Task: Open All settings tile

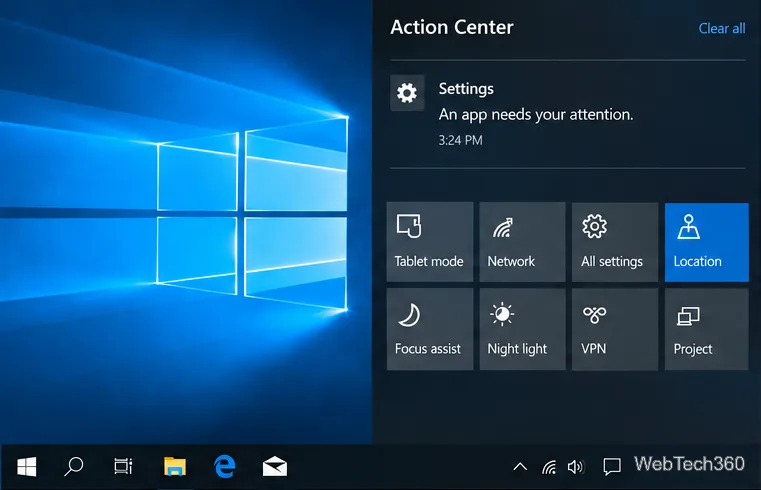Action: tap(615, 242)
